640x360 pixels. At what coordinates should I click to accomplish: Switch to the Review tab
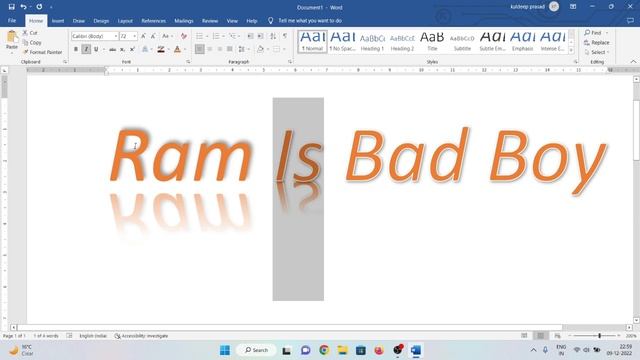(210, 20)
